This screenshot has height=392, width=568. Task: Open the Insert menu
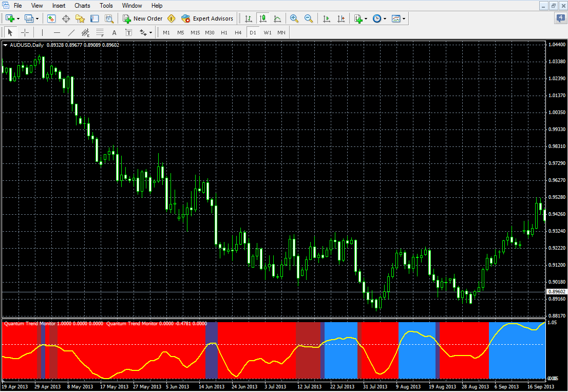pyautogui.click(x=59, y=6)
